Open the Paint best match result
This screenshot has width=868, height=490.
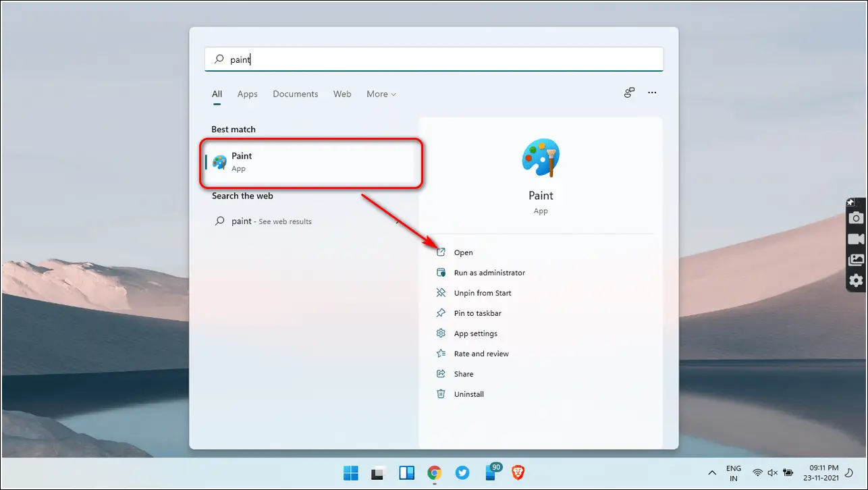310,162
